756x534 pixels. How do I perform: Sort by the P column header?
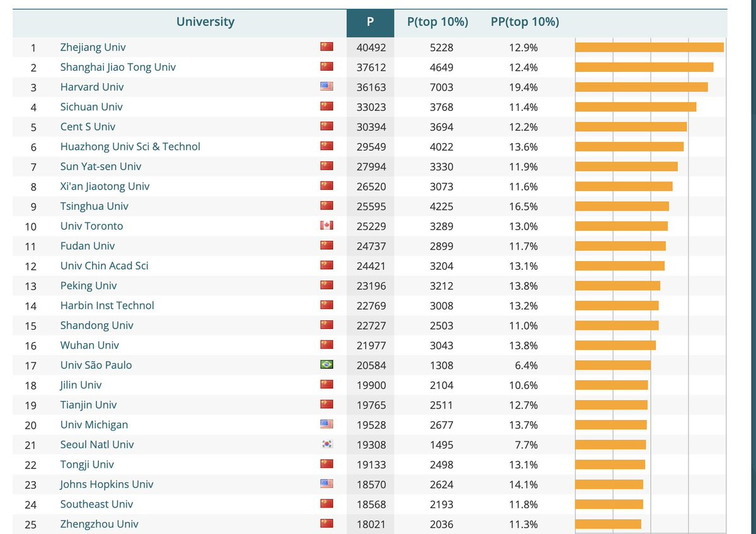pyautogui.click(x=370, y=22)
